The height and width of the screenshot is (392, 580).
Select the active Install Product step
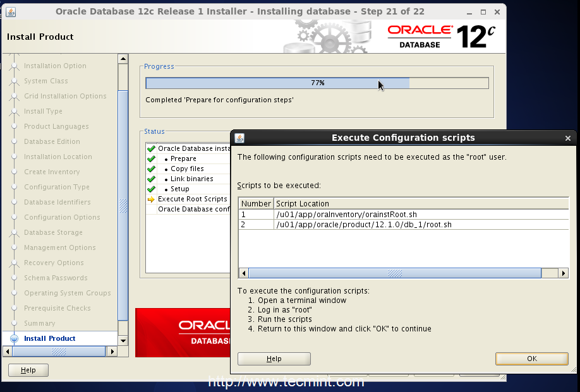pyautogui.click(x=49, y=338)
